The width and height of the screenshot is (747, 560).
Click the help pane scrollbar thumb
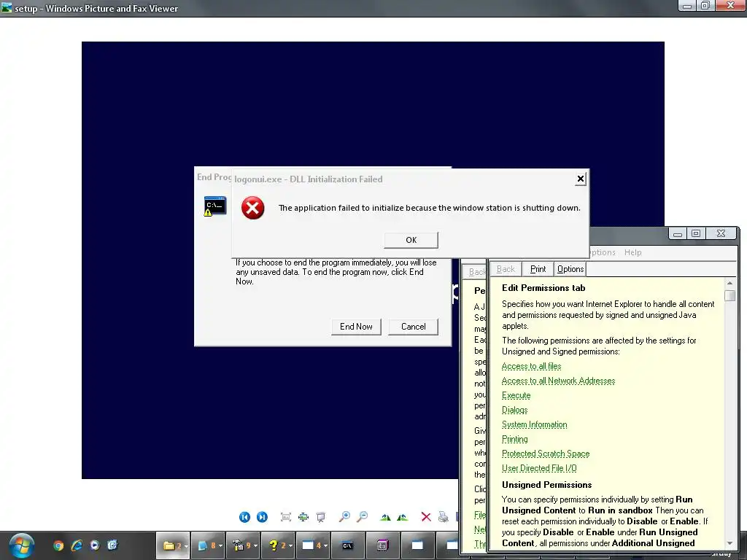[729, 295]
